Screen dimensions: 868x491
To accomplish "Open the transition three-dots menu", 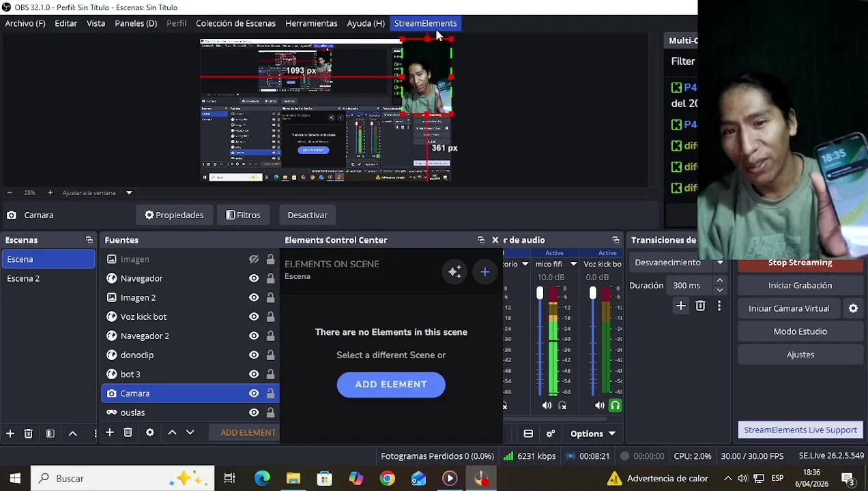I will pos(719,306).
